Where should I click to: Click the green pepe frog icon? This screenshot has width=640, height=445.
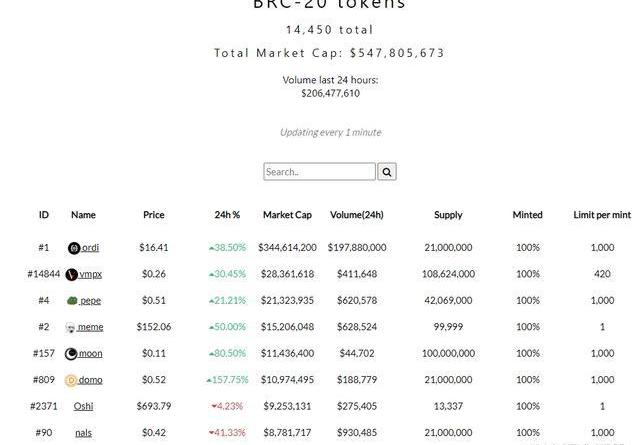(x=72, y=301)
